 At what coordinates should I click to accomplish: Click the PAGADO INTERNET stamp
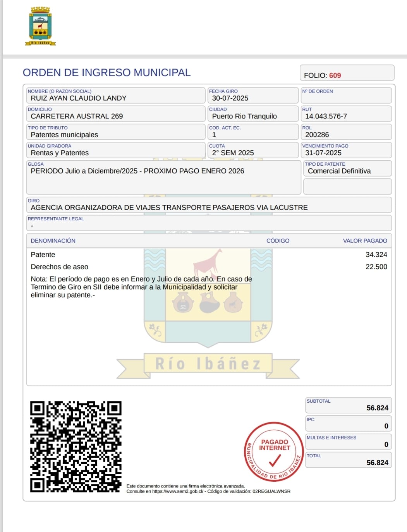pyautogui.click(x=274, y=451)
